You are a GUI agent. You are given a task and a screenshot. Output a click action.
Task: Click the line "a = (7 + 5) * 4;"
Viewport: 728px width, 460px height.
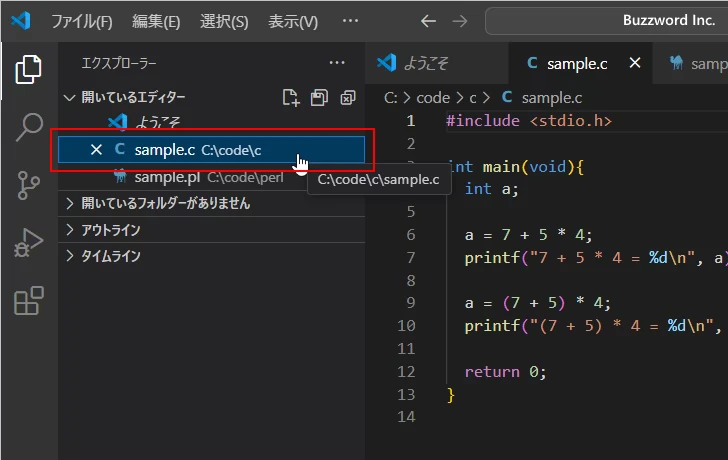tap(538, 303)
